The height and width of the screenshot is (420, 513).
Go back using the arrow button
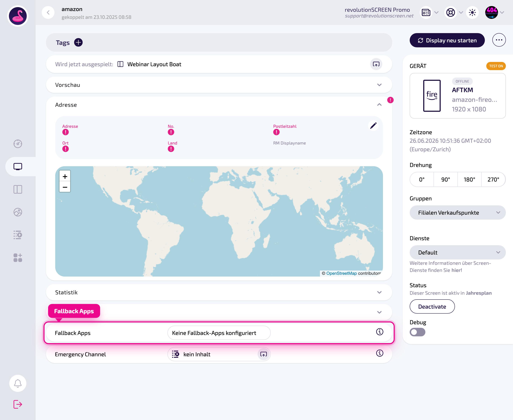point(48,13)
